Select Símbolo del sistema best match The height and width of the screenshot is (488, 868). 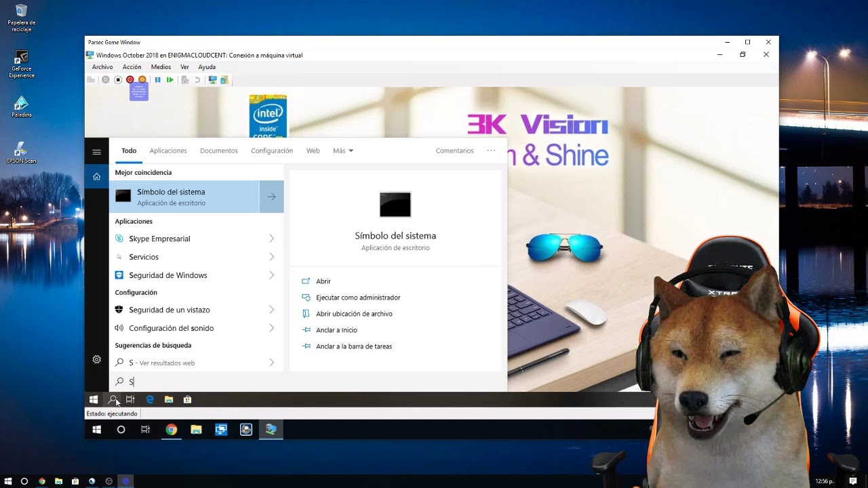pyautogui.click(x=184, y=197)
